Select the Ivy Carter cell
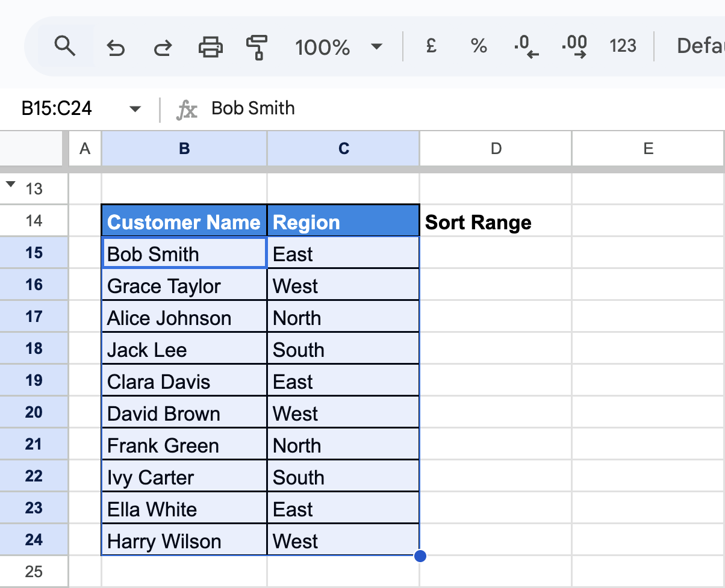The image size is (725, 588). coord(184,476)
